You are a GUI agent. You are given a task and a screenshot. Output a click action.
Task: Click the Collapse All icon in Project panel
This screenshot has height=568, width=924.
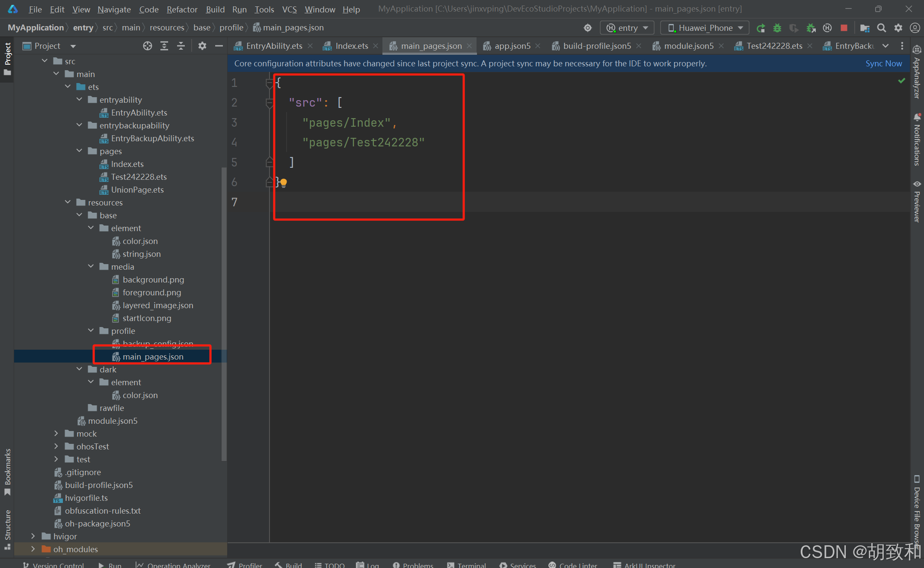pyautogui.click(x=181, y=46)
